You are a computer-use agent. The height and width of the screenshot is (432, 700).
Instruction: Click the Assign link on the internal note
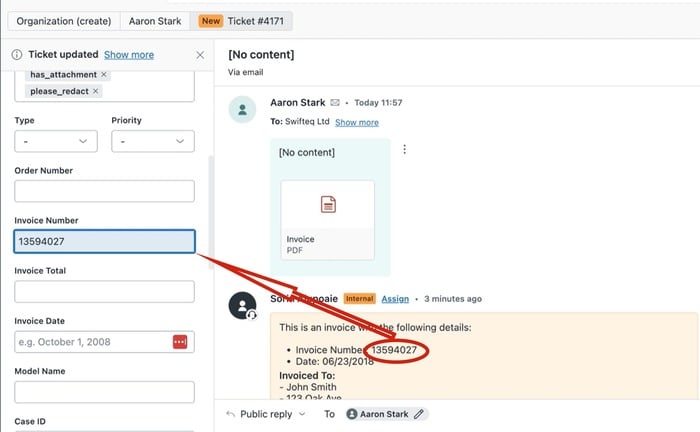395,299
